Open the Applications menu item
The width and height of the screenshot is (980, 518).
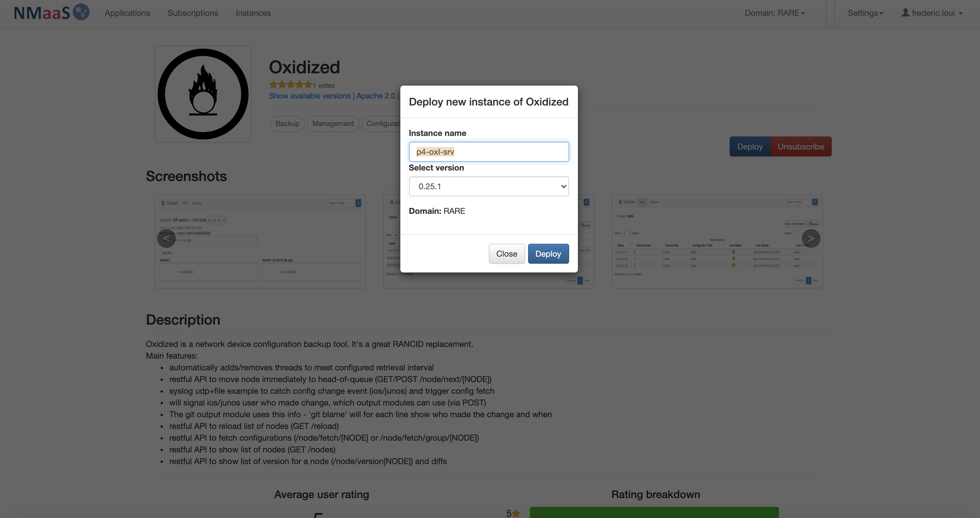click(x=127, y=13)
